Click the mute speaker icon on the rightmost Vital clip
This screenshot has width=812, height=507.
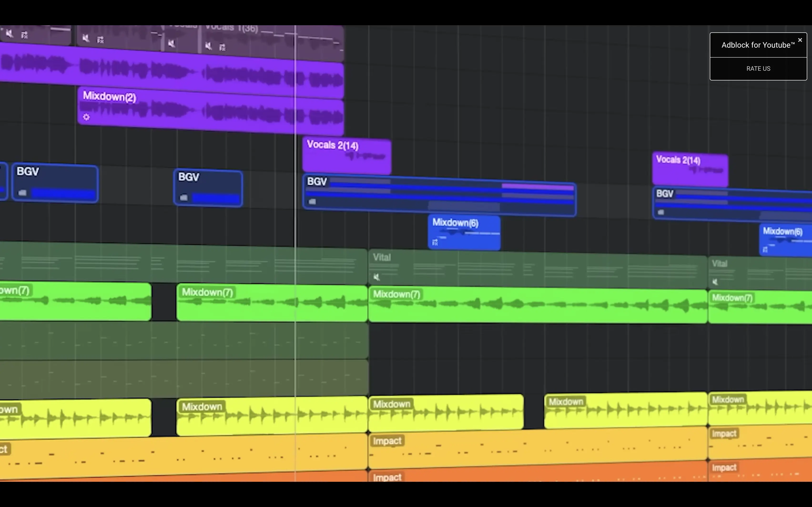(715, 282)
